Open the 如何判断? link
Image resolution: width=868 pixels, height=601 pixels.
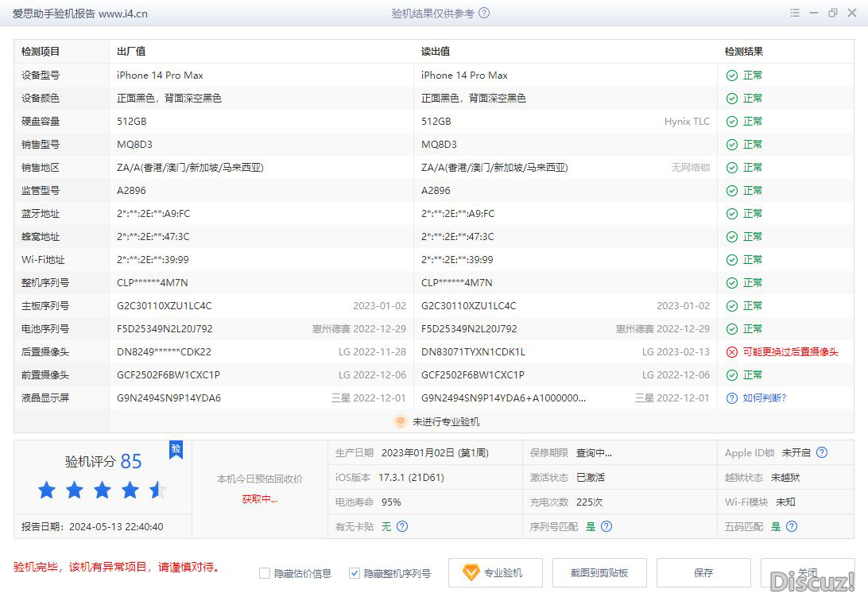click(765, 398)
